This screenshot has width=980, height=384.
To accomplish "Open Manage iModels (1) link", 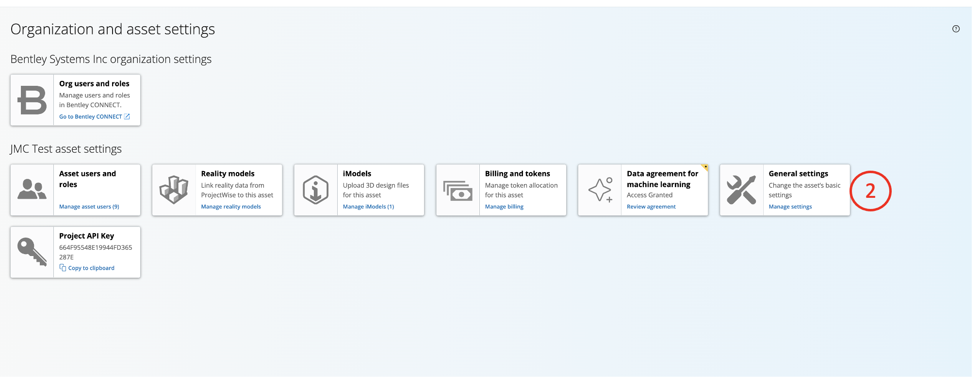I will tap(368, 207).
